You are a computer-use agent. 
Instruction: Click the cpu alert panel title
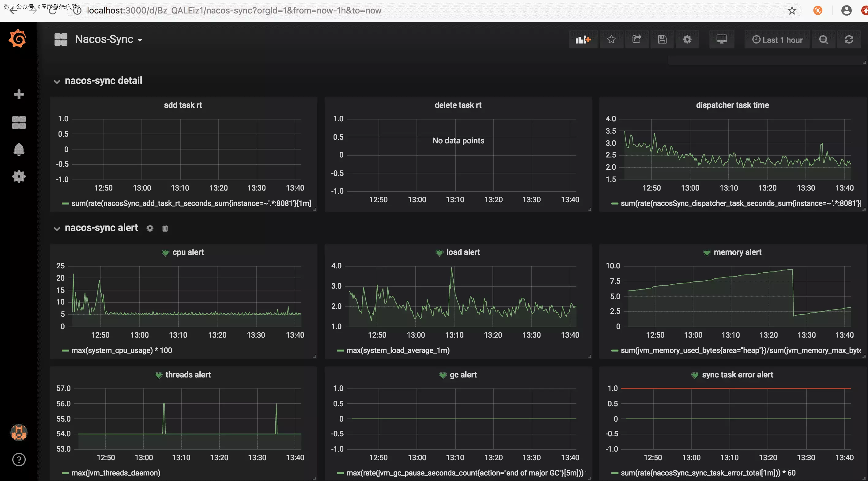pyautogui.click(x=188, y=252)
